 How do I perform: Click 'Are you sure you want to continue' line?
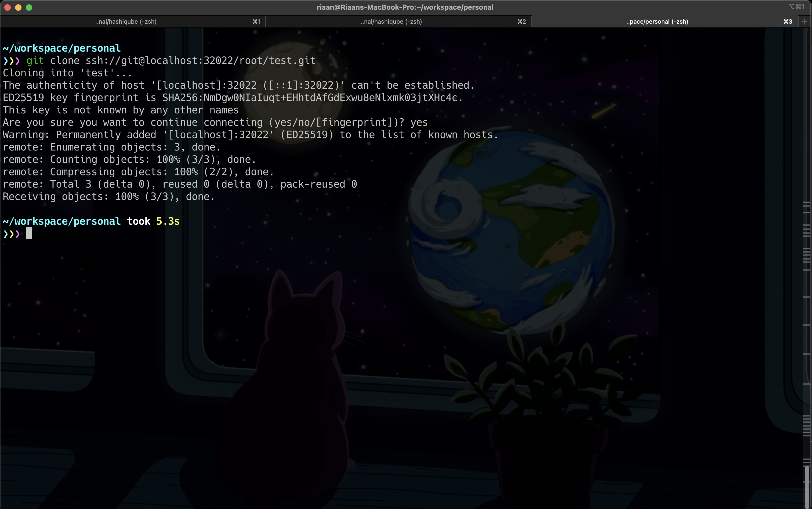click(x=215, y=123)
